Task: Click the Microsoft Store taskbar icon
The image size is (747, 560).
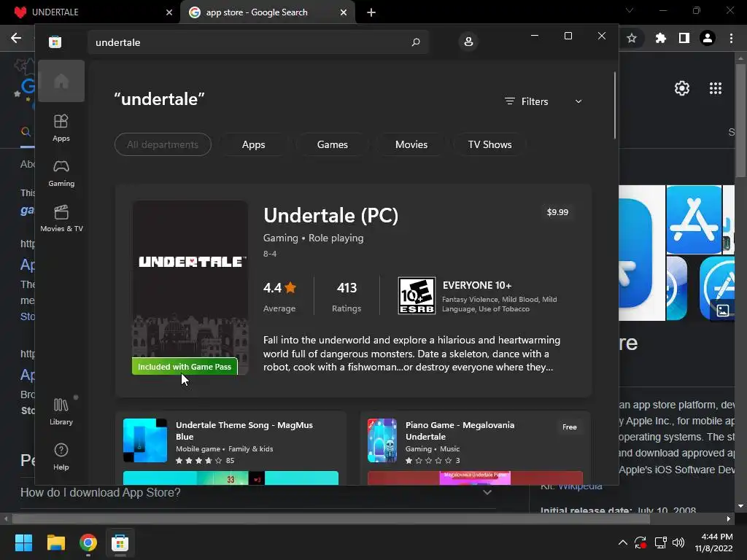Action: 120,542
